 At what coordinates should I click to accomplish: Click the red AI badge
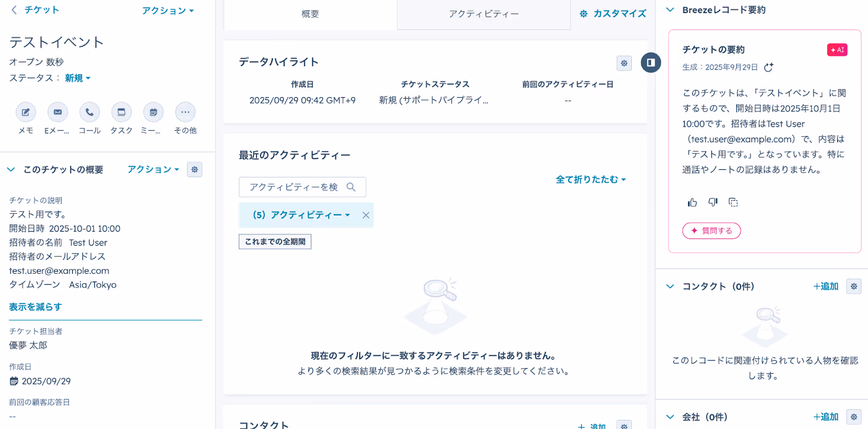[x=837, y=50]
